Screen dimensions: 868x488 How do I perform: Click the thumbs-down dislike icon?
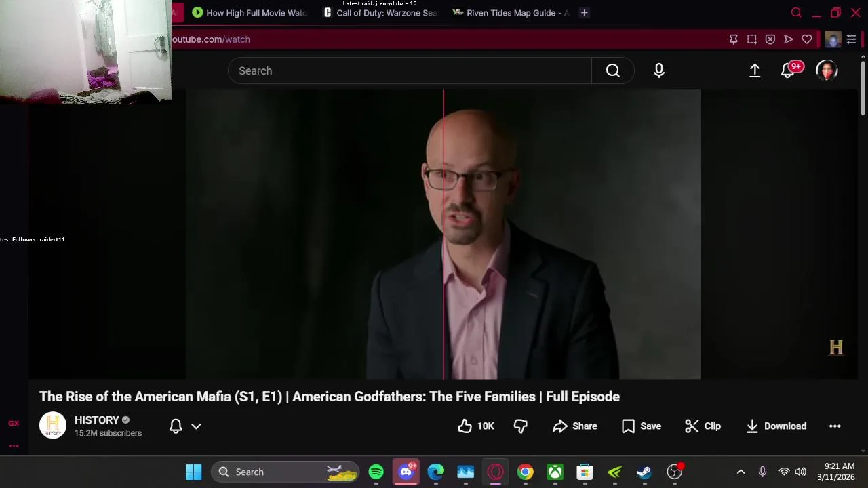pos(520,426)
